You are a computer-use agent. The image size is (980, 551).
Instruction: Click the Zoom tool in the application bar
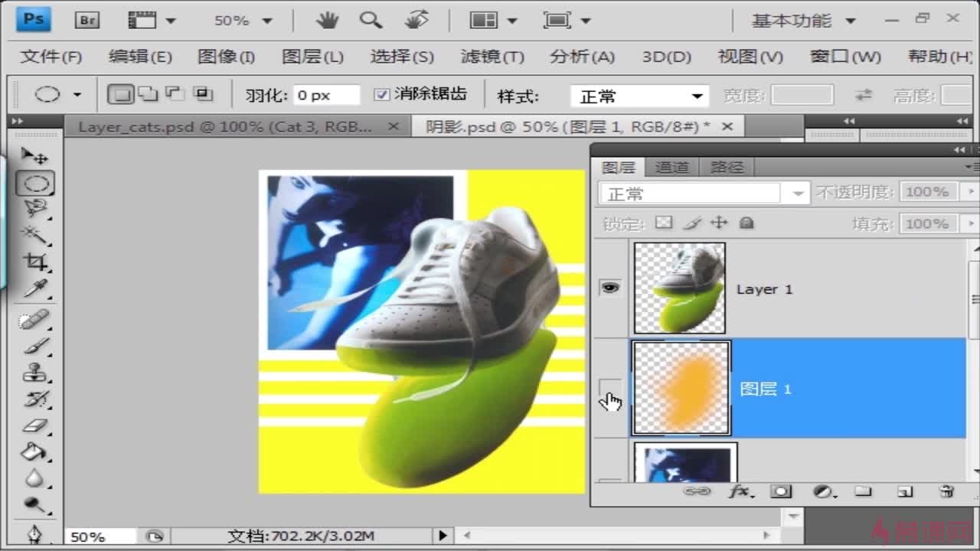[x=371, y=20]
